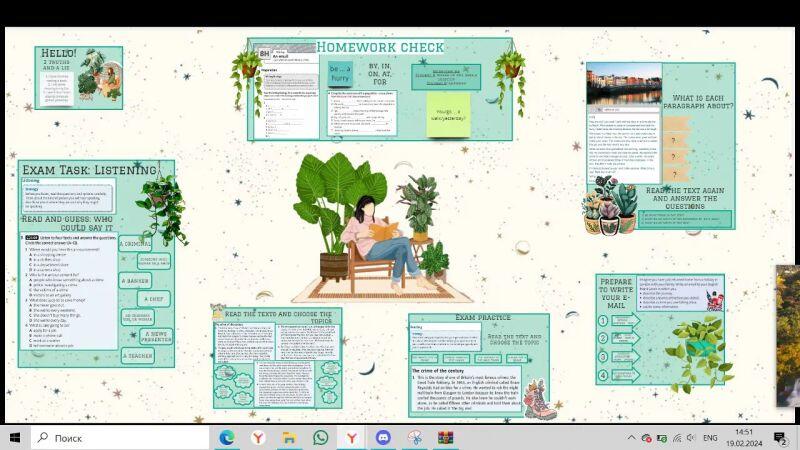Click the 'A Banker' answer label

tap(135, 281)
